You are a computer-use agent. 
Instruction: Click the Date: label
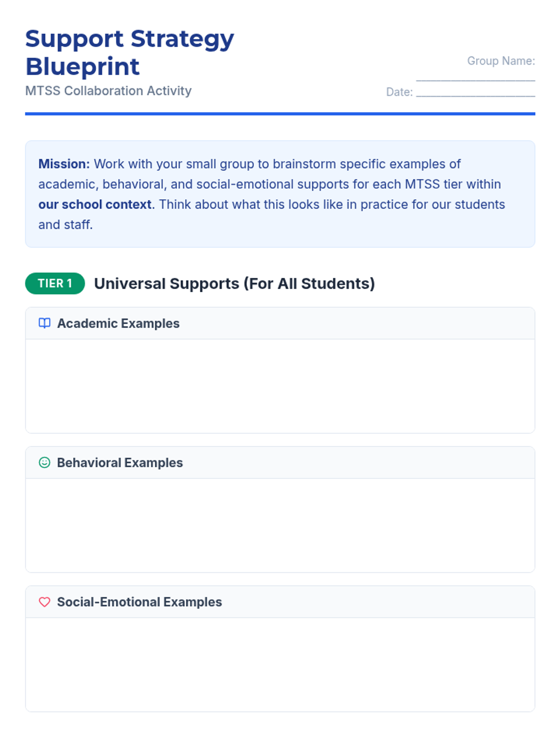pyautogui.click(x=399, y=92)
